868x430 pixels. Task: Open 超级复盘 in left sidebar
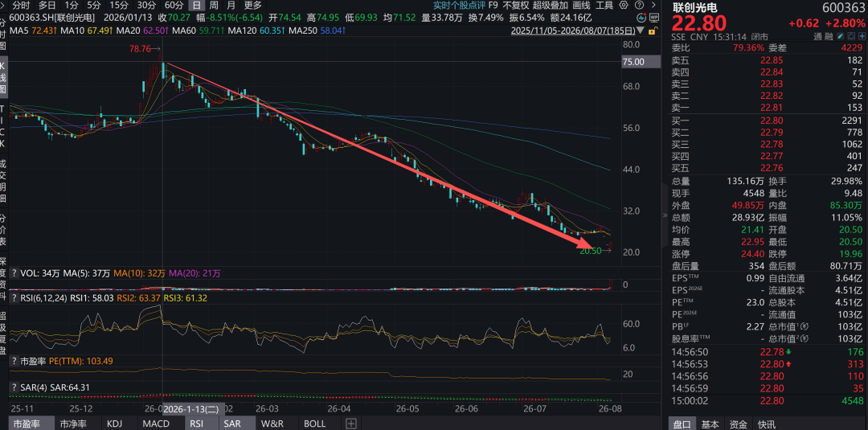click(3, 334)
